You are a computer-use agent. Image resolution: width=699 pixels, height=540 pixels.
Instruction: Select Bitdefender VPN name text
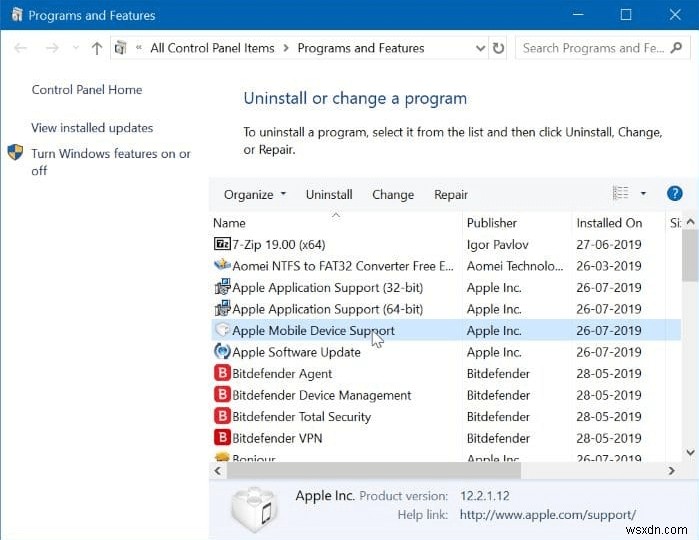[277, 438]
